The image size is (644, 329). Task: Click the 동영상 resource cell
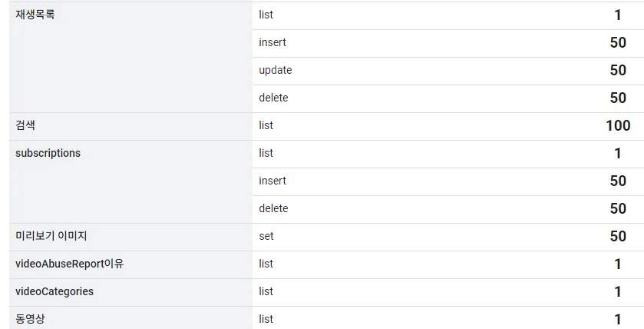coord(130,317)
